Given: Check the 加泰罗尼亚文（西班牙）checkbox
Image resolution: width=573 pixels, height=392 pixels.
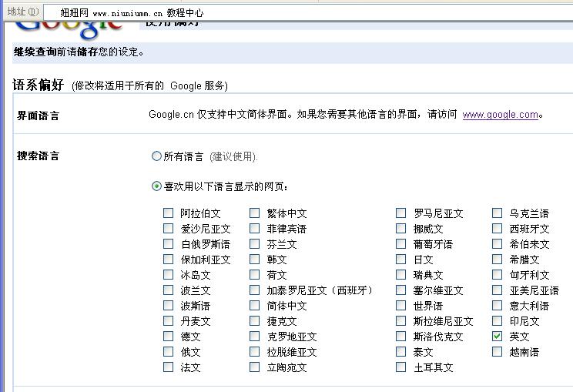Looking at the screenshot, I should pyautogui.click(x=255, y=290).
